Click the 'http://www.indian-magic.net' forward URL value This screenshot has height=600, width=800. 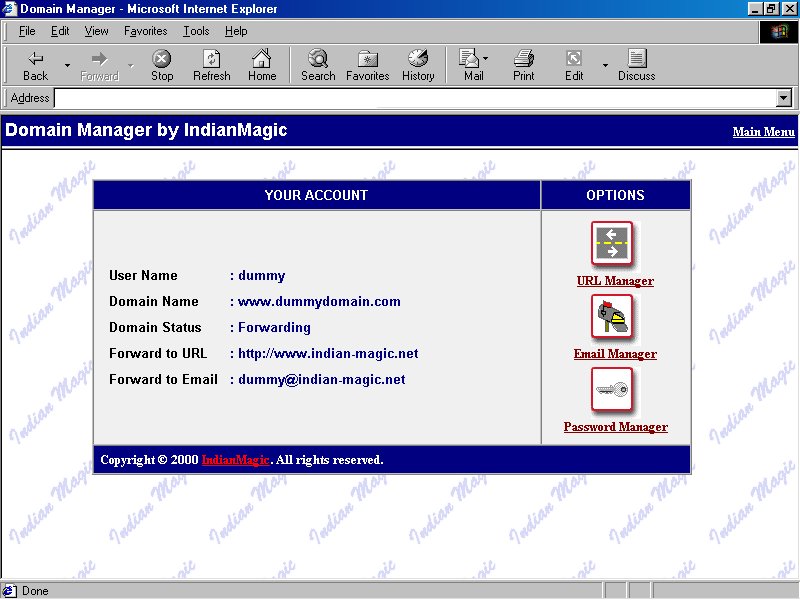pyautogui.click(x=328, y=354)
